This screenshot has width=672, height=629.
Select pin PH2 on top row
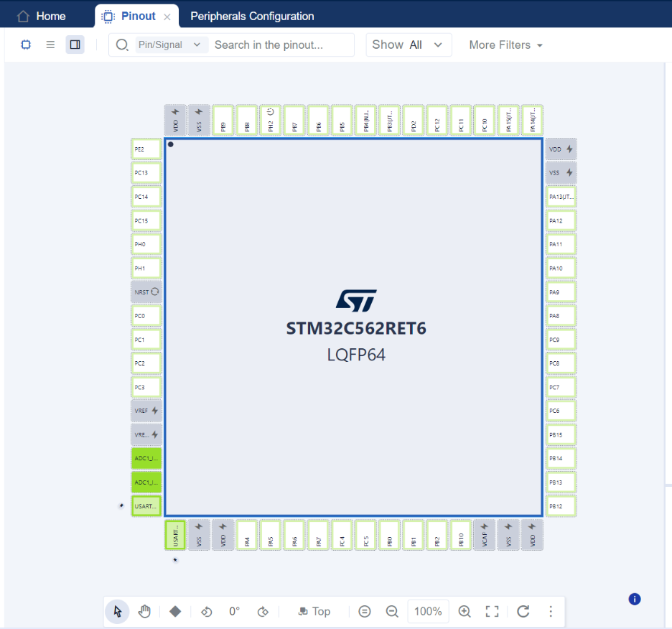(x=271, y=120)
